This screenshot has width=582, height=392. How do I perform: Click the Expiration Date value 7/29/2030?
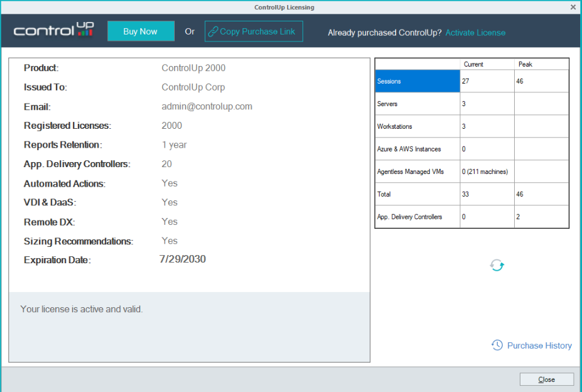pyautogui.click(x=182, y=259)
